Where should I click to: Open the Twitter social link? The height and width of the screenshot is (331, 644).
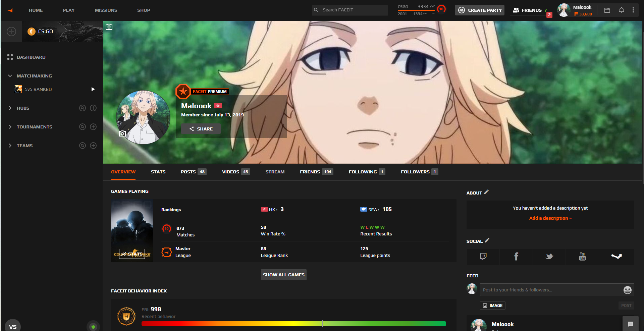pos(549,257)
